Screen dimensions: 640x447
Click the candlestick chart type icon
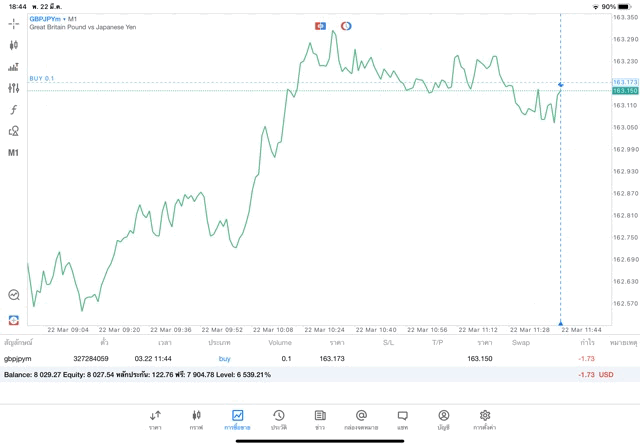(x=14, y=45)
